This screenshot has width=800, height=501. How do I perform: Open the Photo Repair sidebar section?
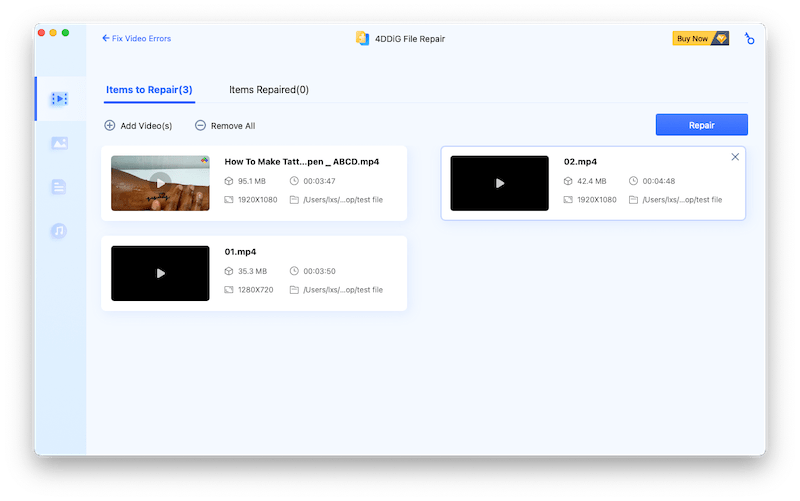59,143
